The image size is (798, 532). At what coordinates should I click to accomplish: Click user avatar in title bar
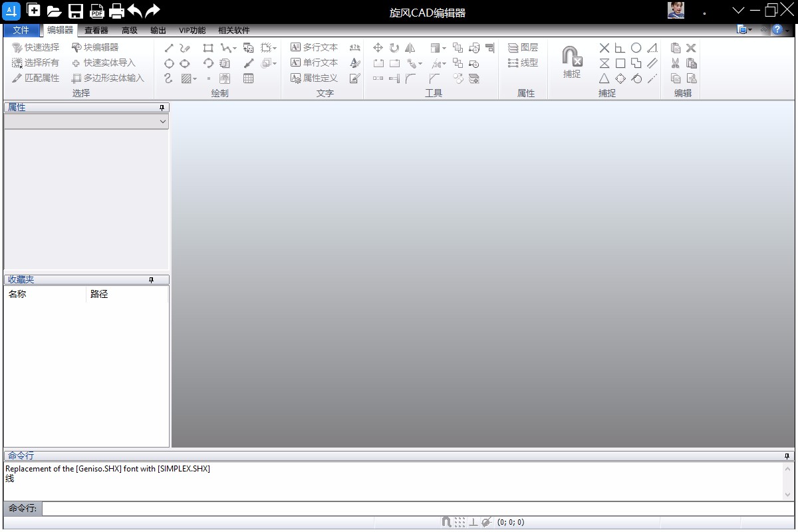coord(676,10)
